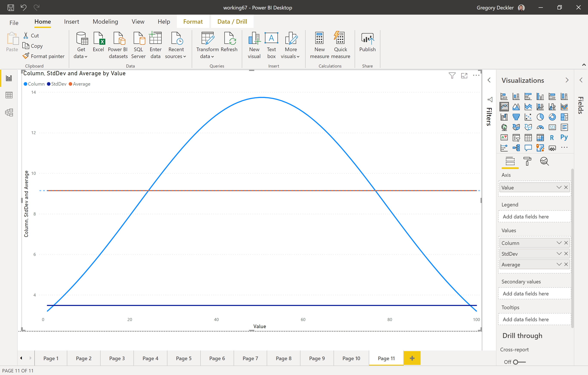Click the Save icon in title bar

(x=11, y=8)
